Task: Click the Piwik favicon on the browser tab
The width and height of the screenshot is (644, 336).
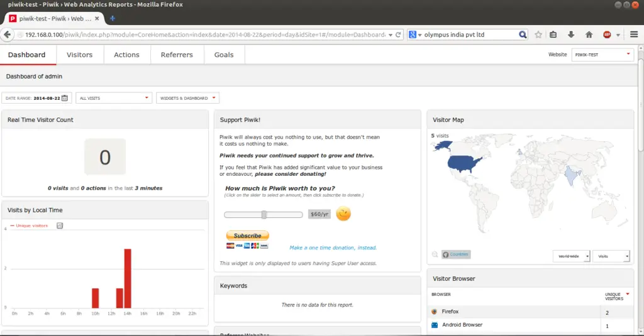Action: 13,18
